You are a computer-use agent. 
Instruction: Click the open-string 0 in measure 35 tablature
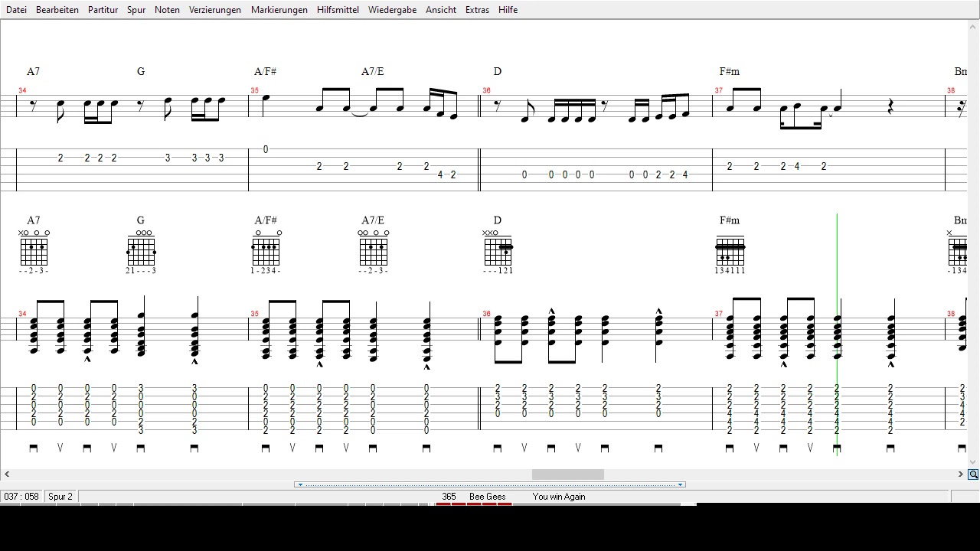coord(266,149)
